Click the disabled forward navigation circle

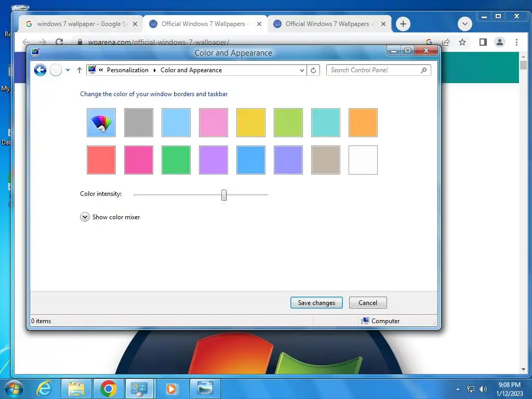click(56, 70)
